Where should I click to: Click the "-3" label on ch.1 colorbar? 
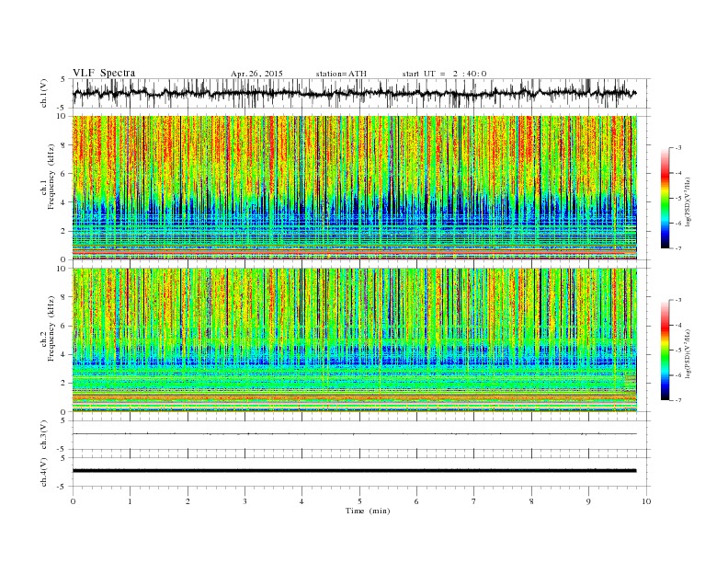[678, 148]
